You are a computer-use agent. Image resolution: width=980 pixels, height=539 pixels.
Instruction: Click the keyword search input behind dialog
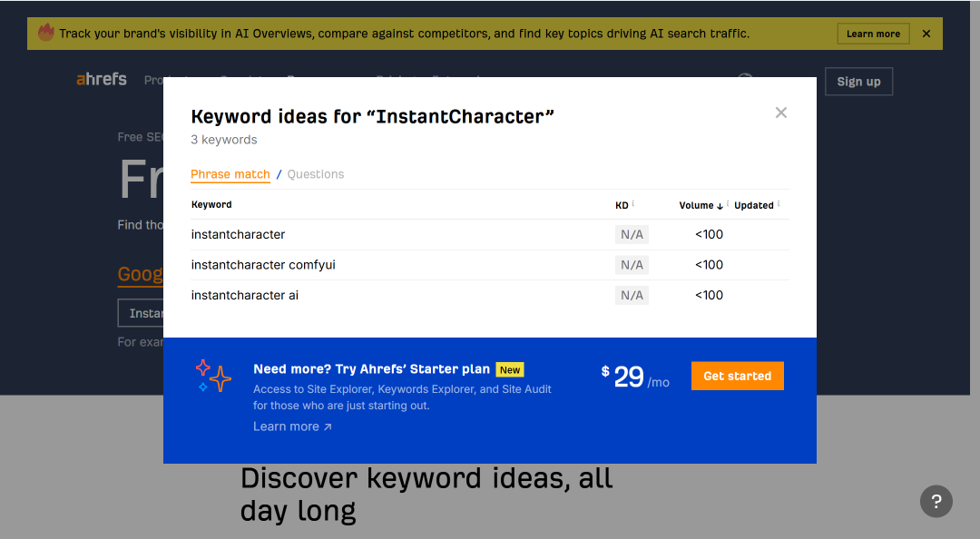click(141, 313)
